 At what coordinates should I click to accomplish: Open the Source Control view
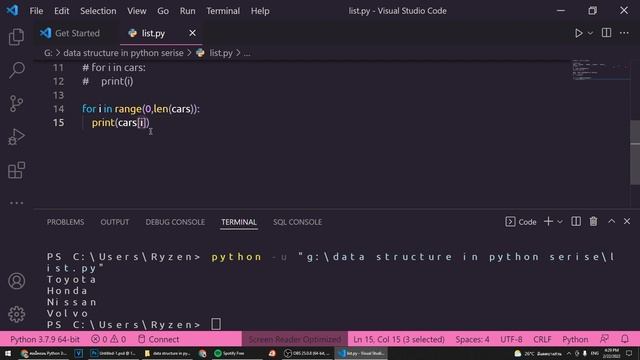click(x=16, y=104)
